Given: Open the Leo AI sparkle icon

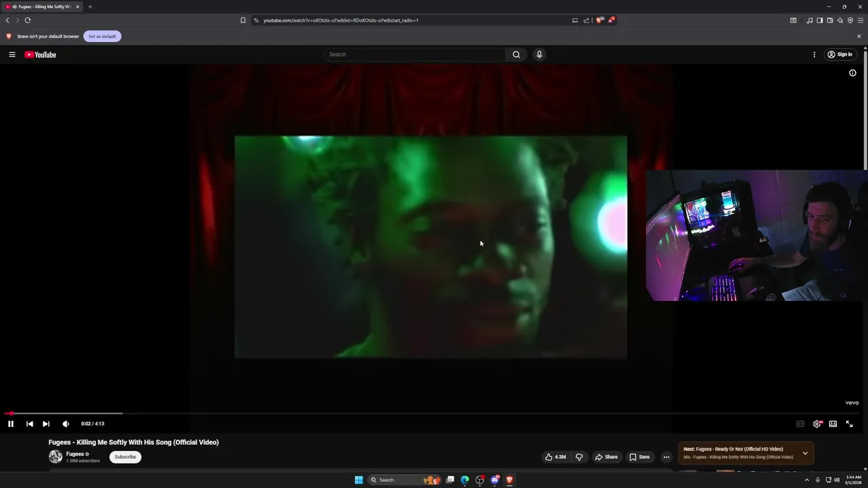Looking at the screenshot, I should [x=840, y=20].
